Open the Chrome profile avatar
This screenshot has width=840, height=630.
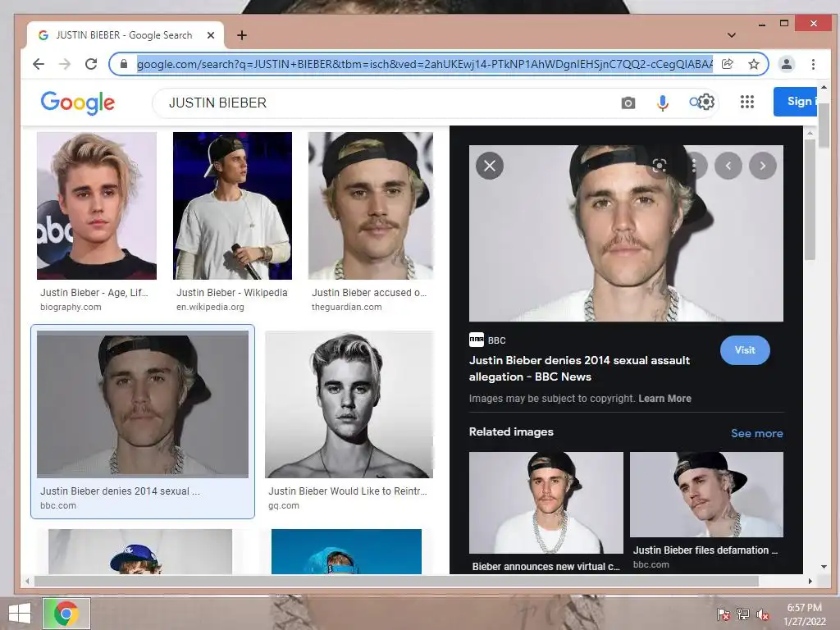coord(787,64)
